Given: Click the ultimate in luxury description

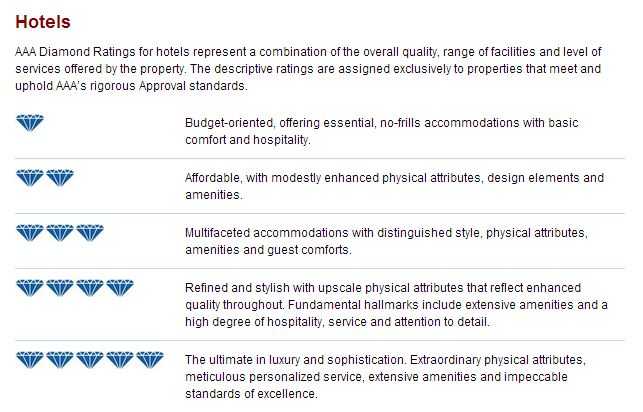Looking at the screenshot, I should (x=385, y=377).
